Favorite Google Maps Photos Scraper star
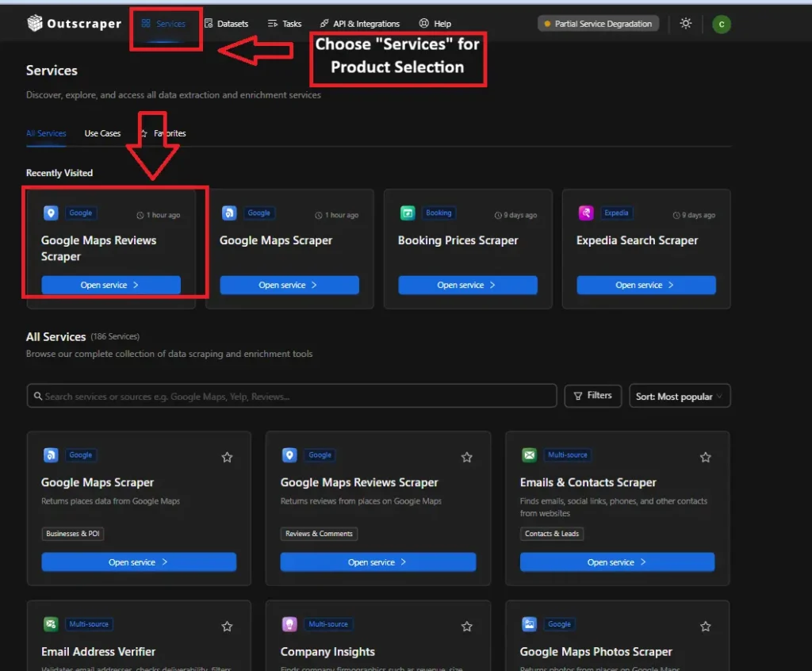 (x=705, y=627)
